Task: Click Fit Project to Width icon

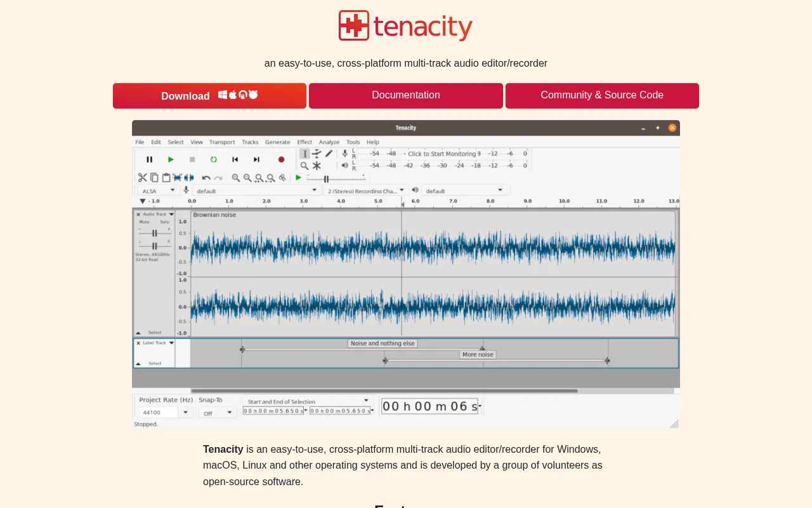Action: [x=271, y=178]
